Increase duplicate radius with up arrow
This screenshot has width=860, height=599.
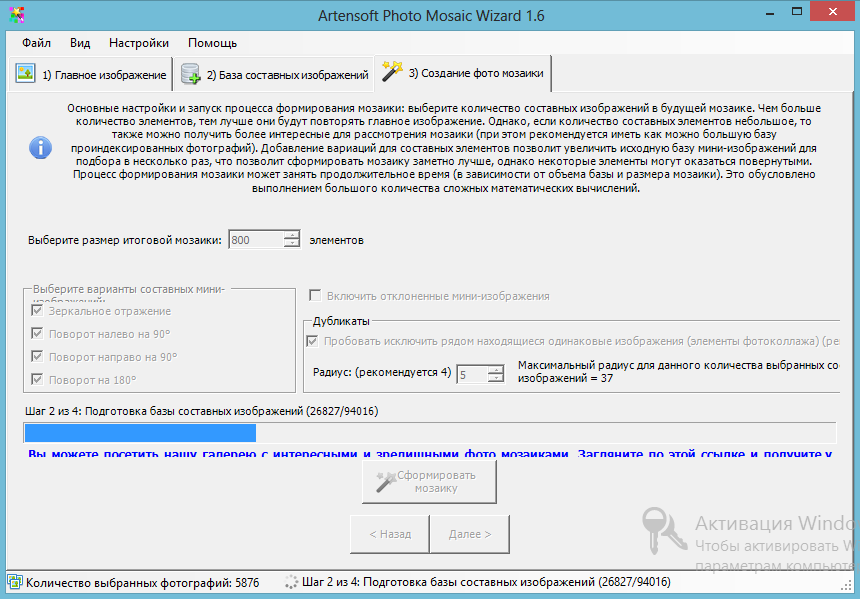pos(496,370)
